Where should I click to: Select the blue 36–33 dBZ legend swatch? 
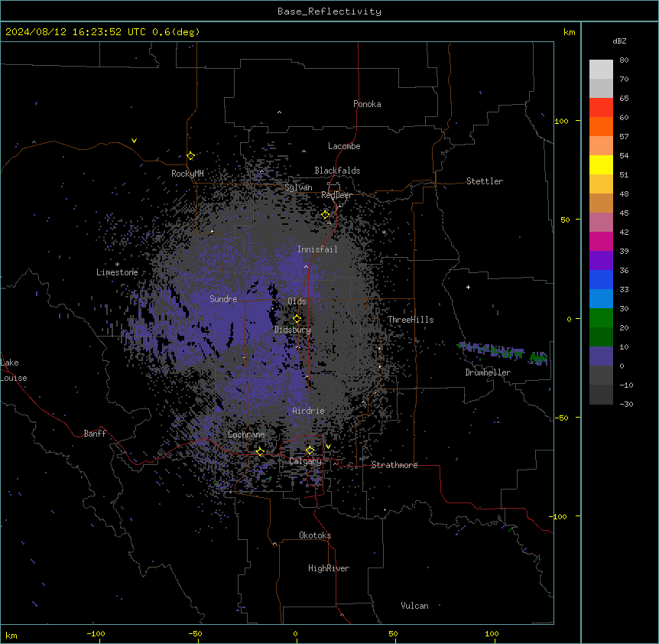(x=601, y=279)
